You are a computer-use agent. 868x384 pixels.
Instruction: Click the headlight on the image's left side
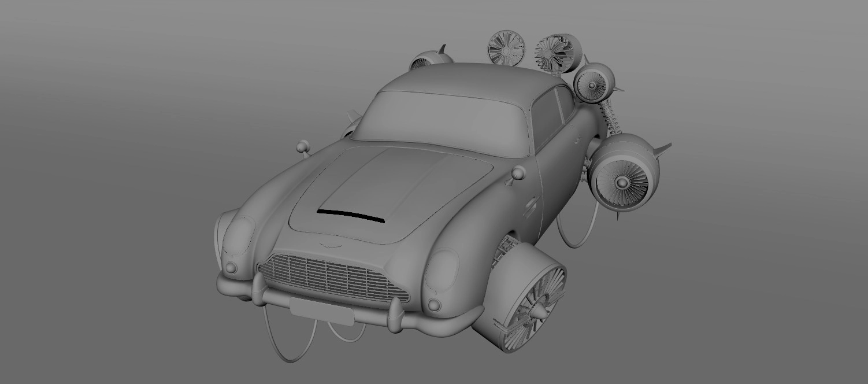[x=238, y=239]
